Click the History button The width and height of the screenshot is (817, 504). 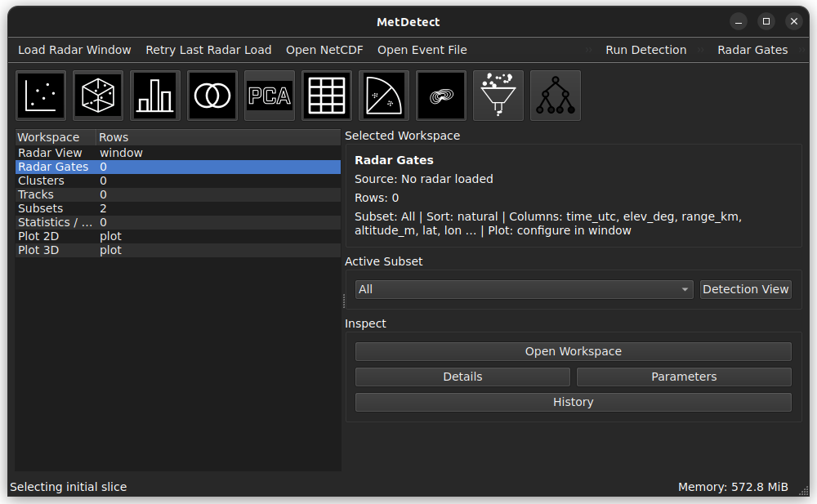[x=574, y=403]
